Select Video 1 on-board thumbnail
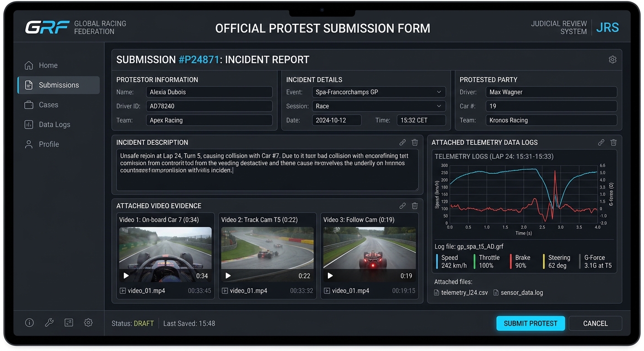The width and height of the screenshot is (644, 351). (x=166, y=254)
